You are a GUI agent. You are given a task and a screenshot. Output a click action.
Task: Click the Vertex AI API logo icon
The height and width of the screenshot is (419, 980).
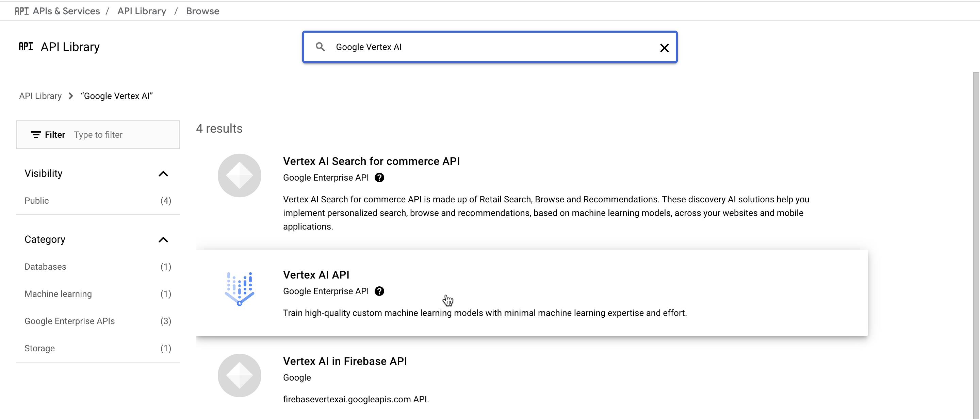(x=239, y=289)
